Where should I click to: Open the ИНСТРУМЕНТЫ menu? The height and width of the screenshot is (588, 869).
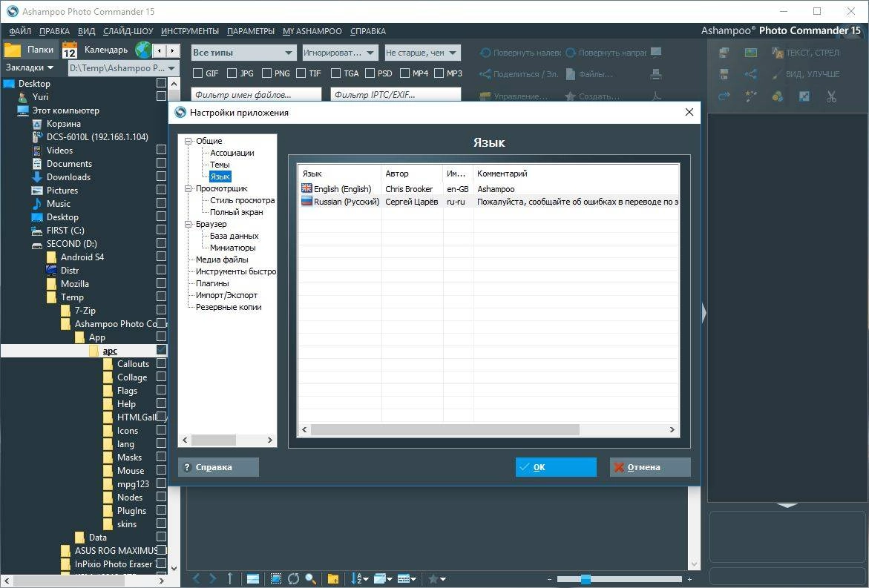[190, 31]
